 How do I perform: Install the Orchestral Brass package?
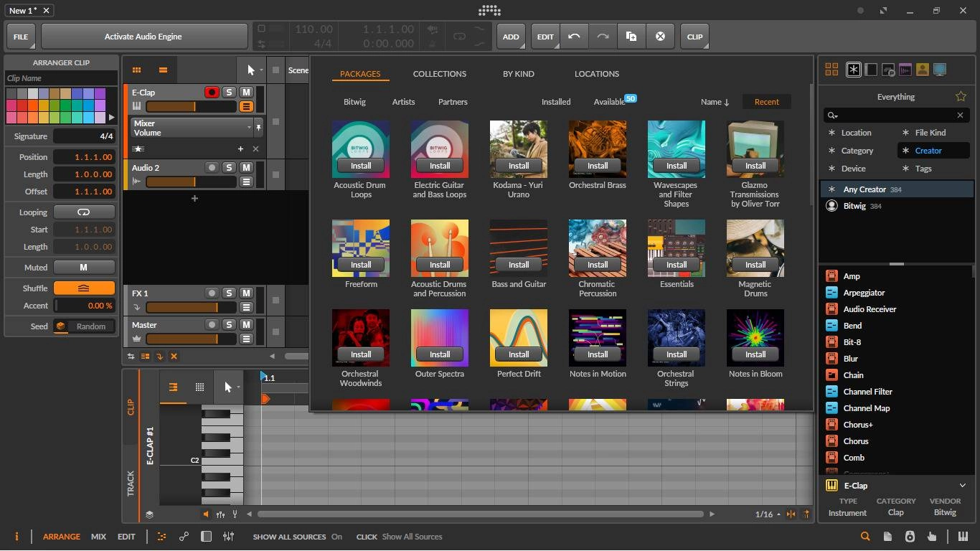point(598,166)
